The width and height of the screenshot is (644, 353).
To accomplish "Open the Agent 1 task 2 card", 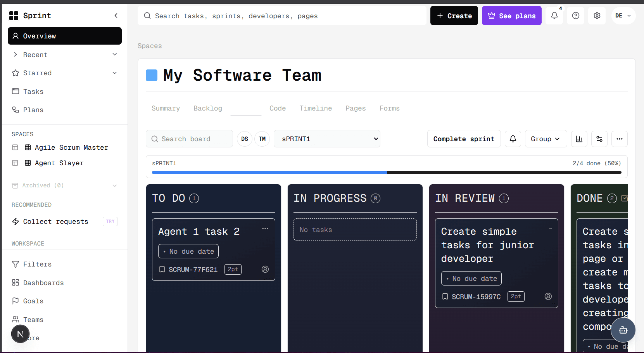I will [214, 249].
